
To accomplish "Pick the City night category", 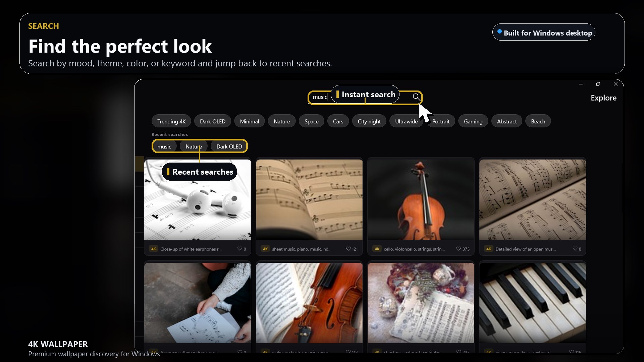I will pos(369,121).
